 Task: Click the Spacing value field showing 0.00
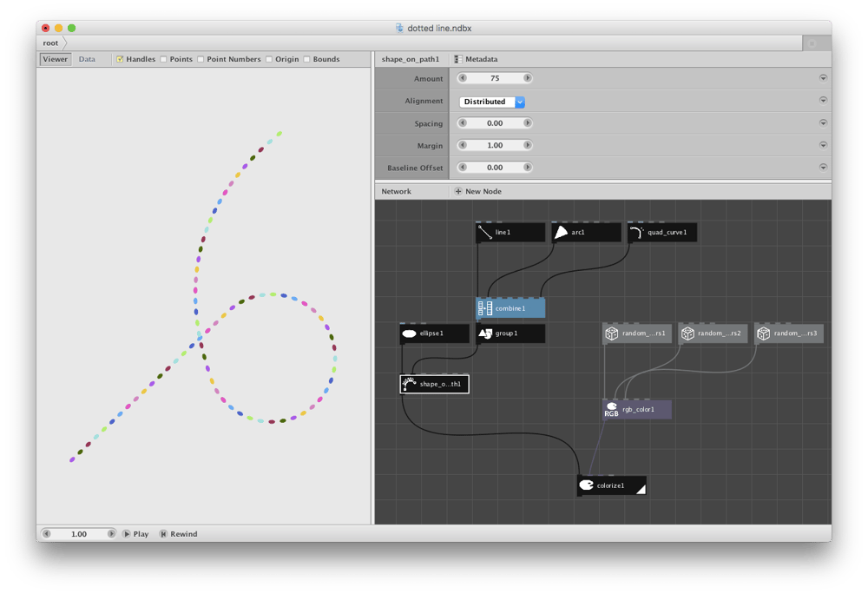495,123
